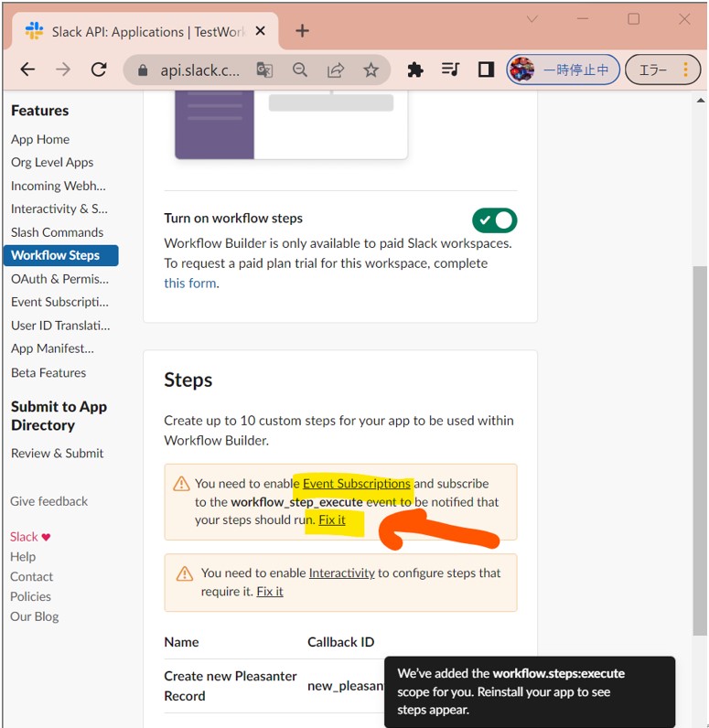Click the share page icon
Screen dimensions: 709x728
point(336,70)
